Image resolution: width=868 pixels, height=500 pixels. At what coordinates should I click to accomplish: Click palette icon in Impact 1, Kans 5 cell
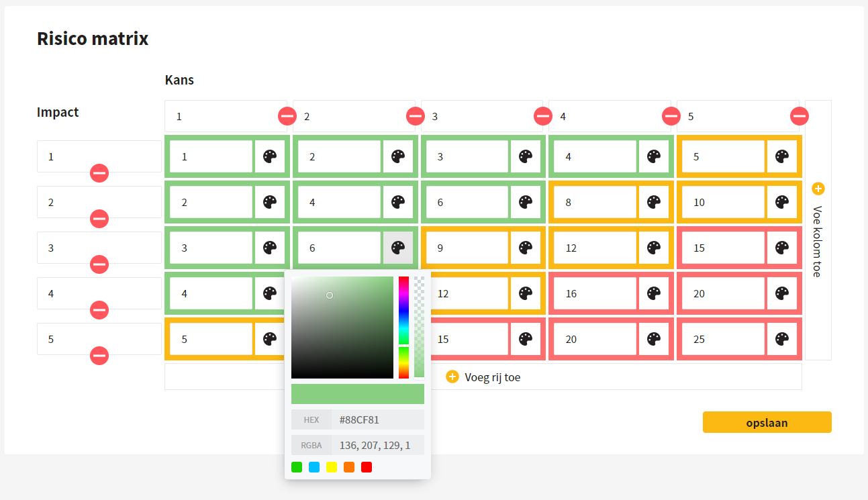pos(782,156)
